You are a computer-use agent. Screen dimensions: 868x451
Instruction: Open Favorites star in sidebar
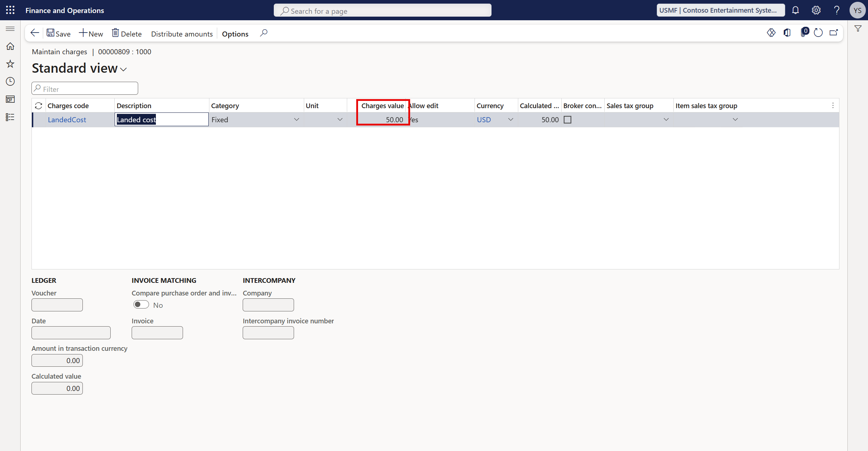pyautogui.click(x=10, y=64)
